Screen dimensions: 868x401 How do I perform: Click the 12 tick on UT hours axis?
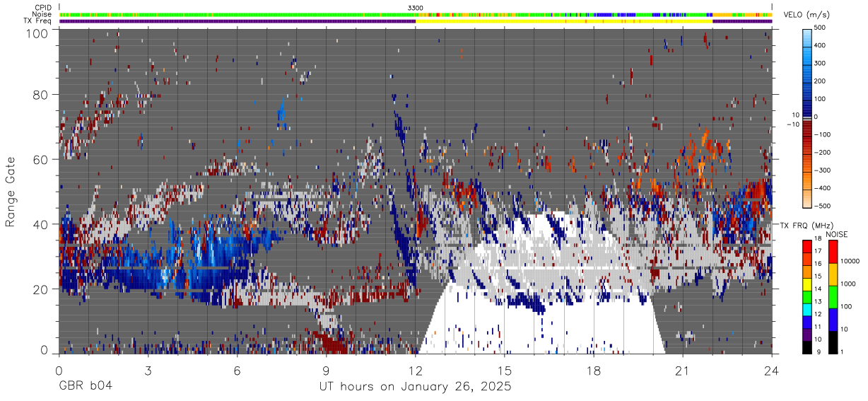(415, 371)
